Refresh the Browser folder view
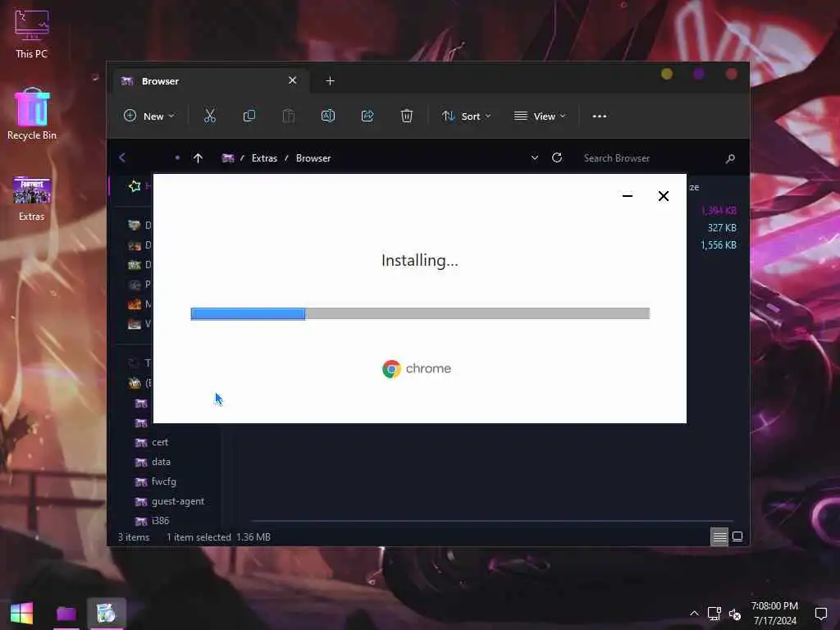Image resolution: width=840 pixels, height=630 pixels. pos(557,157)
